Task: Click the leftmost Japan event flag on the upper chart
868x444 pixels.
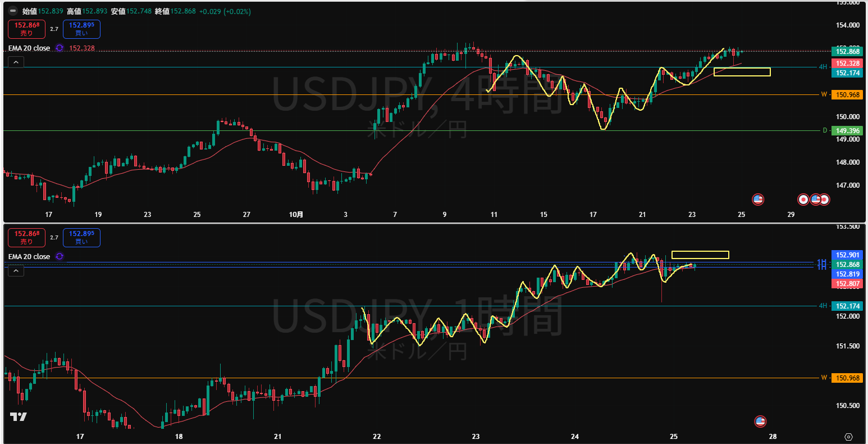Action: 803,199
